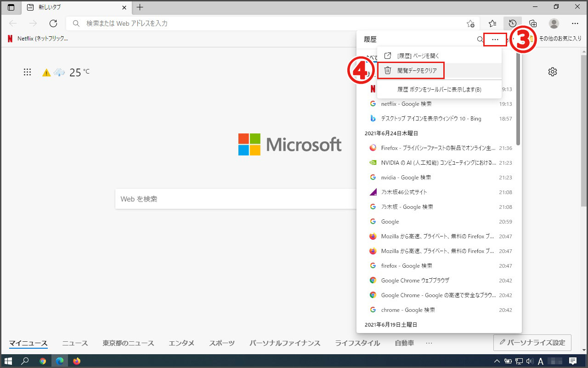Open Edge settings and more menu

[575, 23]
